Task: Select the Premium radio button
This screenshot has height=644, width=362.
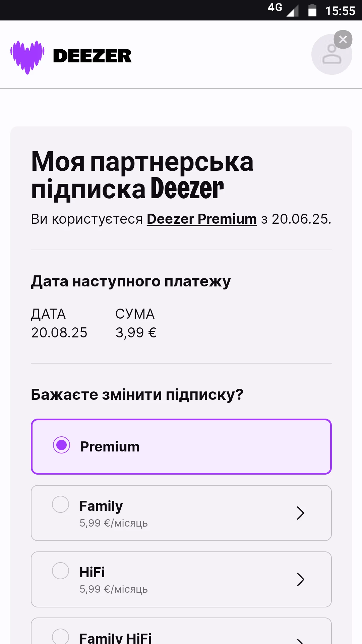Action: tap(61, 445)
